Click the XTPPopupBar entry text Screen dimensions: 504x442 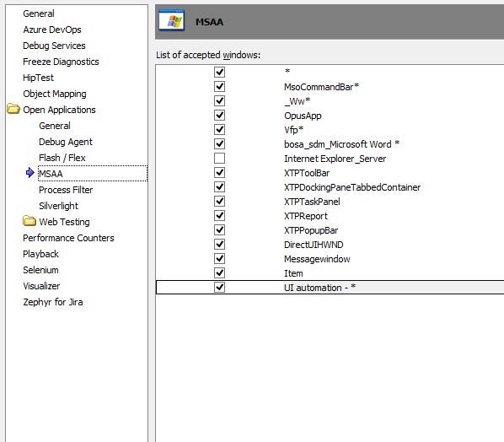point(311,230)
